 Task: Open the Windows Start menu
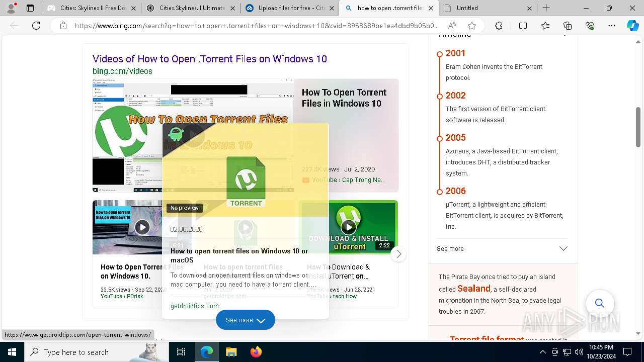pos(12,352)
